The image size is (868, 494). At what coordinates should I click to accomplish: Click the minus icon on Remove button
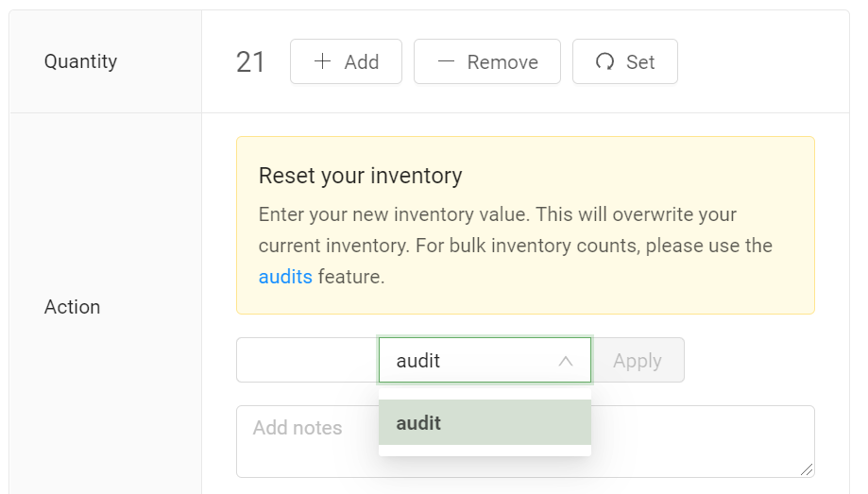tap(447, 61)
